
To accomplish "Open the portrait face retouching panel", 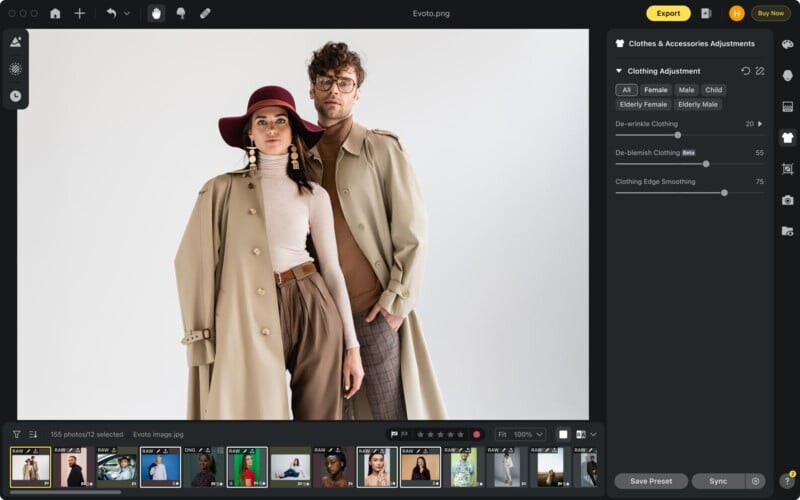I will [787, 75].
